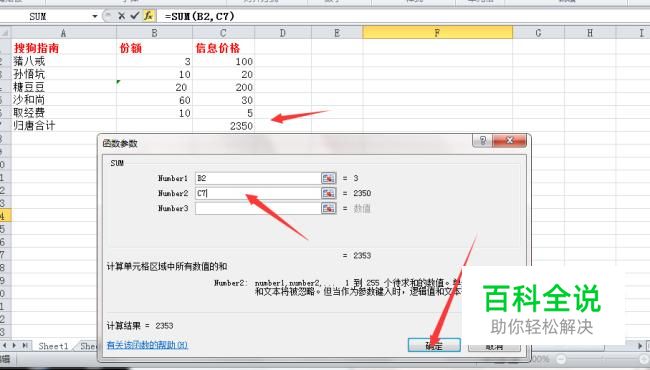Click last-sheet tab navigation arrow

pyautogui.click(x=26, y=345)
